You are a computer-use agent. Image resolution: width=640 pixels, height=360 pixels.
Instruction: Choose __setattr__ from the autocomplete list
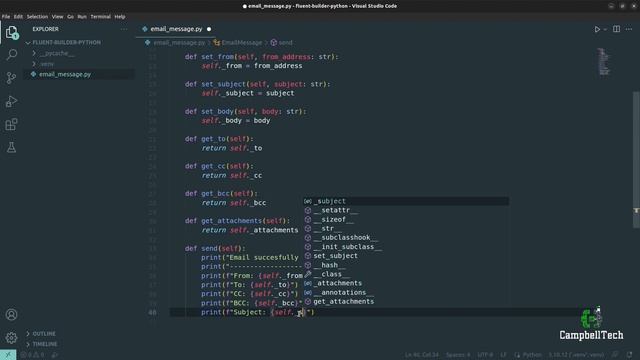click(406, 210)
